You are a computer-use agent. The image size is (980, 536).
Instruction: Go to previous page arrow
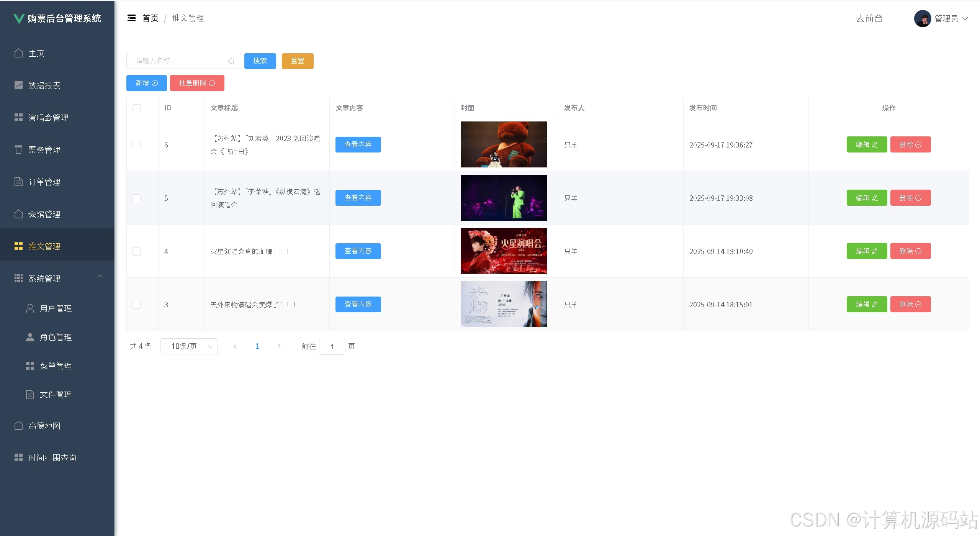point(235,346)
